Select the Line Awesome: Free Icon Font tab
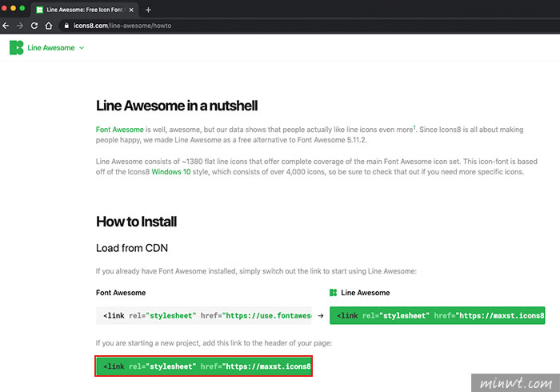This screenshot has width=560, height=392. [x=85, y=10]
